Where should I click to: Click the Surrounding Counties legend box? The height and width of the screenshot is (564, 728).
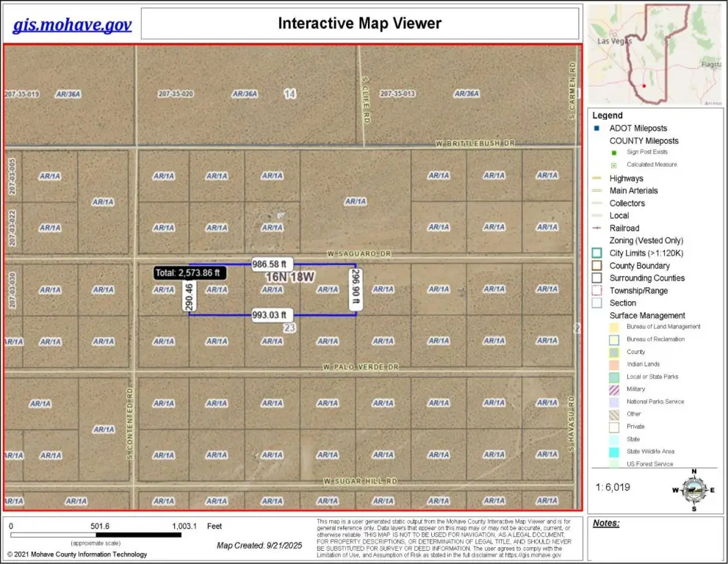click(597, 278)
